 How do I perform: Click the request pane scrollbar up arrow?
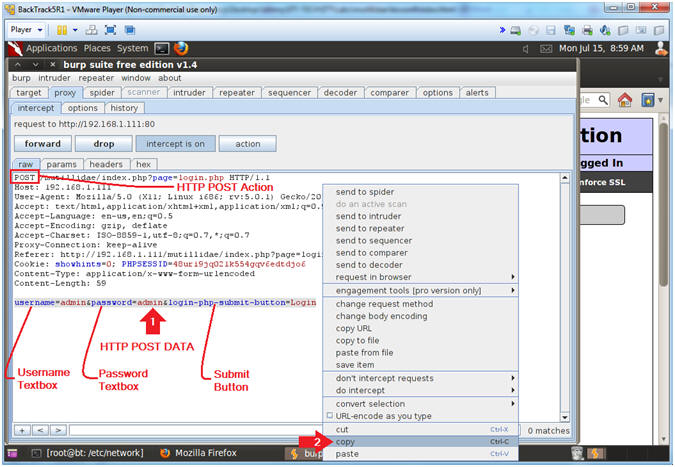(565, 177)
